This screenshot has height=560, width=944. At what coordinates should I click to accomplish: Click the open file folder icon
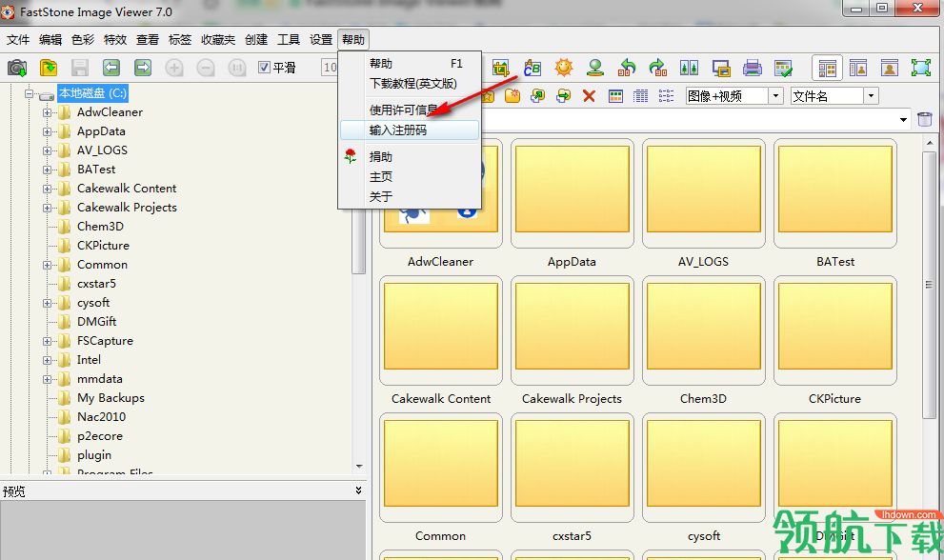[x=49, y=68]
